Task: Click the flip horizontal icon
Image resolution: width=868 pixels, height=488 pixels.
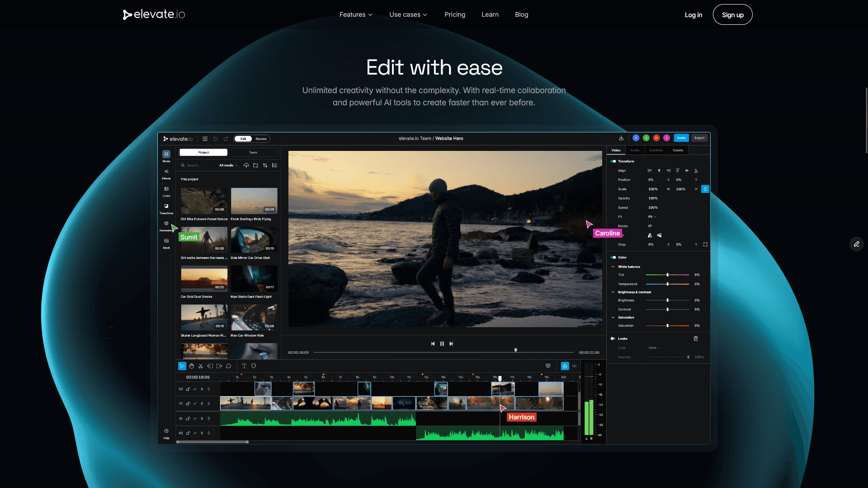Action: click(650, 235)
